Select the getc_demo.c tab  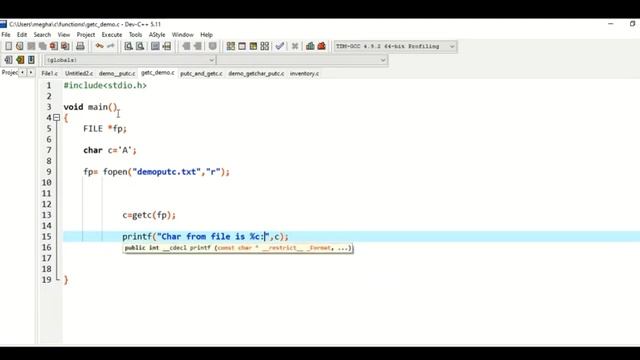click(158, 73)
